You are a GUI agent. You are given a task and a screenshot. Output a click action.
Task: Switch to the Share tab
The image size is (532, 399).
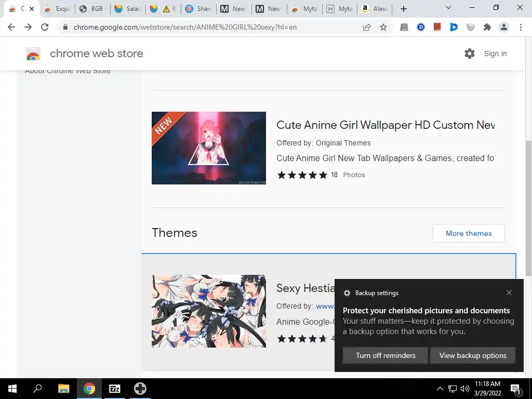coord(199,9)
